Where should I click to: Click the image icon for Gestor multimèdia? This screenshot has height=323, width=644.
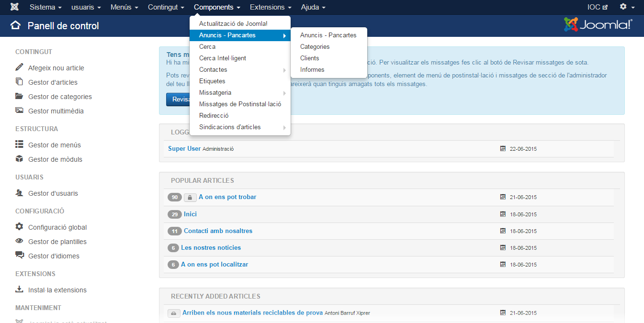coord(19,111)
